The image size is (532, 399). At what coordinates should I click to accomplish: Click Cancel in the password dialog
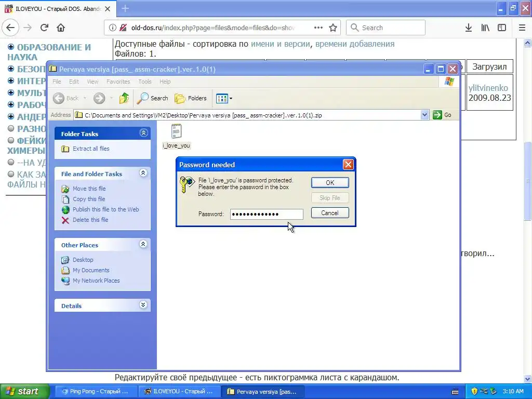click(x=330, y=212)
